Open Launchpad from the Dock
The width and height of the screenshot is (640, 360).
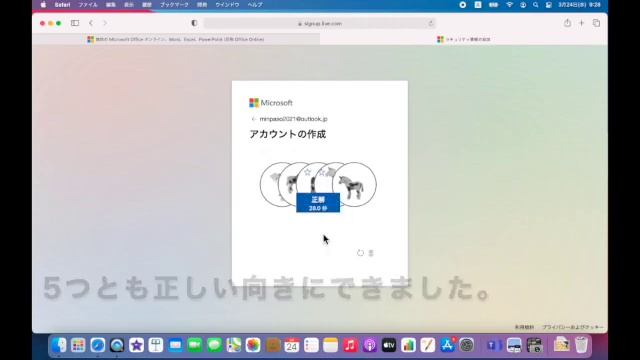pyautogui.click(x=78, y=345)
